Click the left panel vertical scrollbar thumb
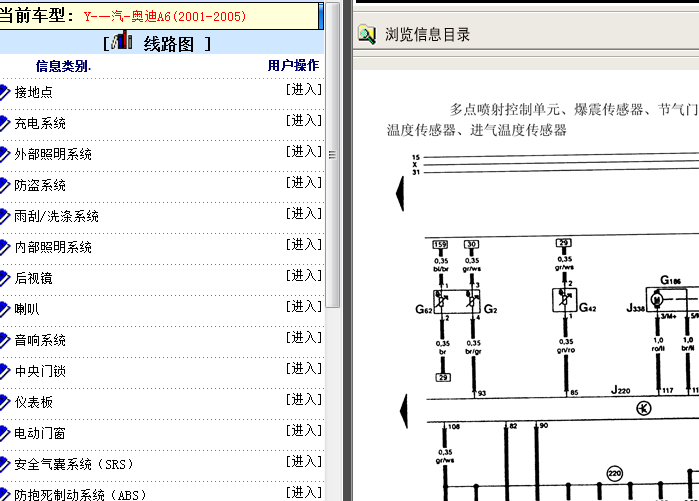Viewport: 699px width, 501px height. (333, 154)
